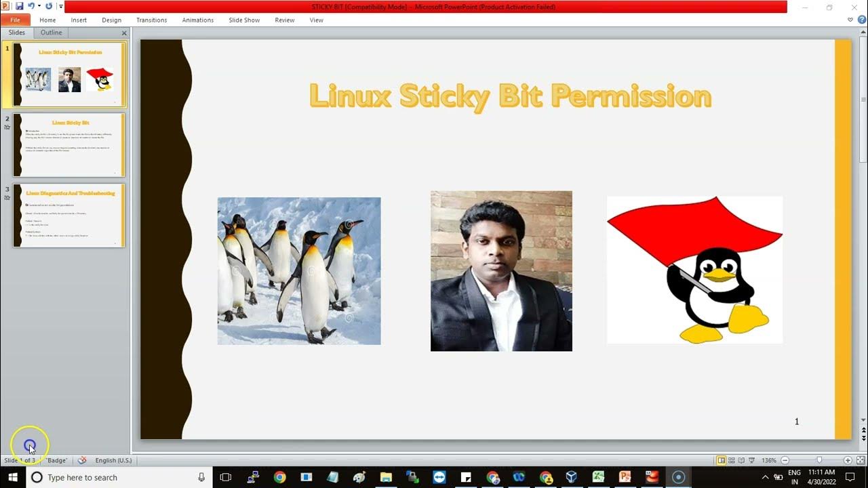Click screen recorder circle icon on taskbar
This screenshot has height=488, width=868.
[x=678, y=477]
